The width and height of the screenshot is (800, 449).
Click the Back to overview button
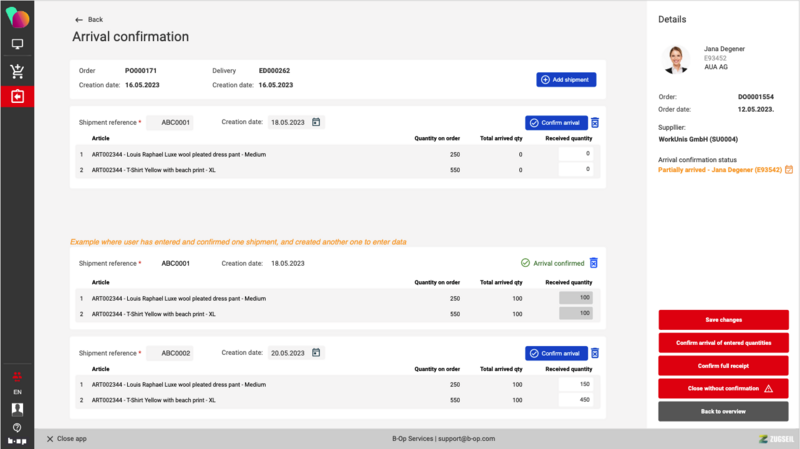[723, 411]
